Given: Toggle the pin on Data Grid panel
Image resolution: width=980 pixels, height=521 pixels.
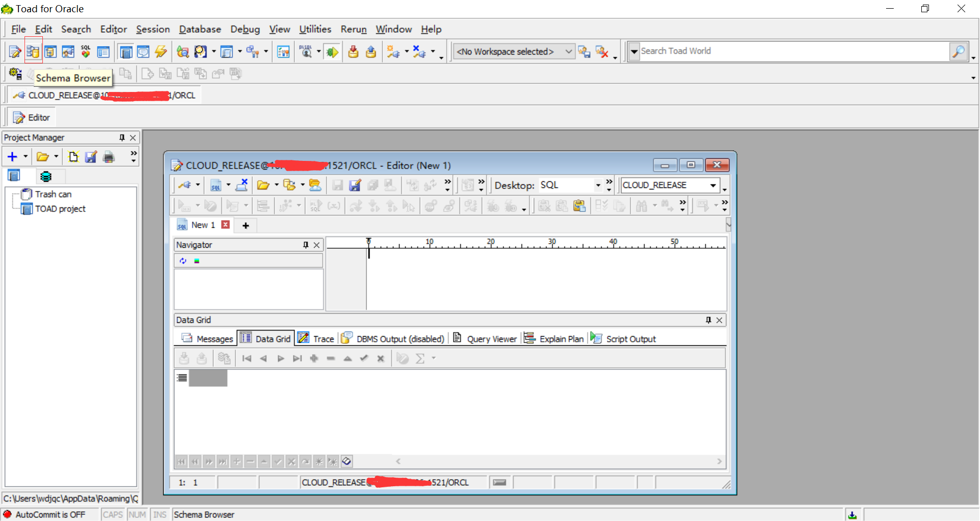Looking at the screenshot, I should point(708,320).
